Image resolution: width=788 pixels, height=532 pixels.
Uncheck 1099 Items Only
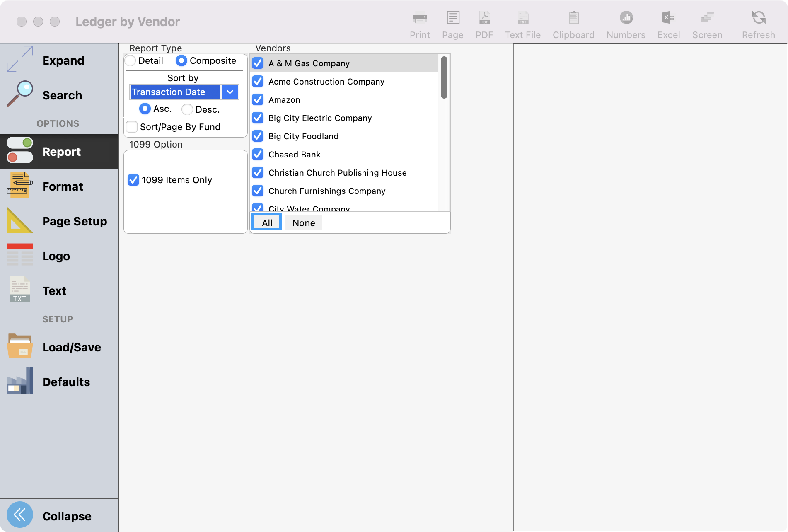pyautogui.click(x=133, y=180)
